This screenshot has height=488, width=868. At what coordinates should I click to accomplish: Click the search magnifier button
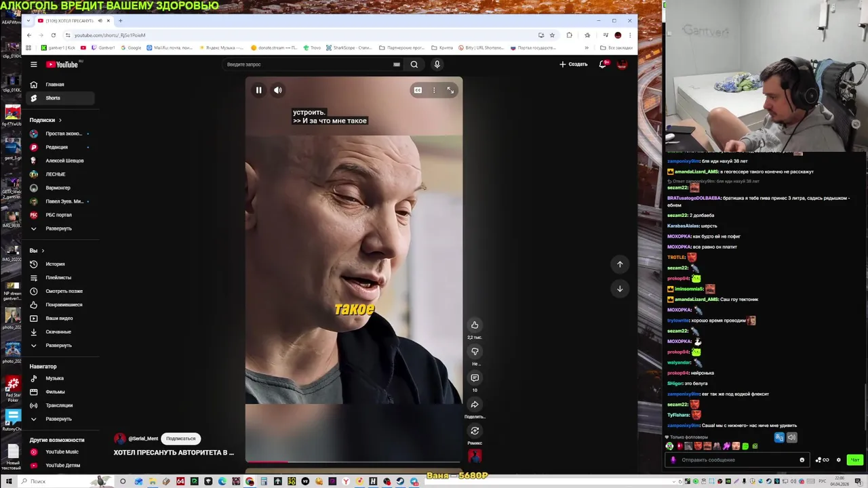pos(414,64)
